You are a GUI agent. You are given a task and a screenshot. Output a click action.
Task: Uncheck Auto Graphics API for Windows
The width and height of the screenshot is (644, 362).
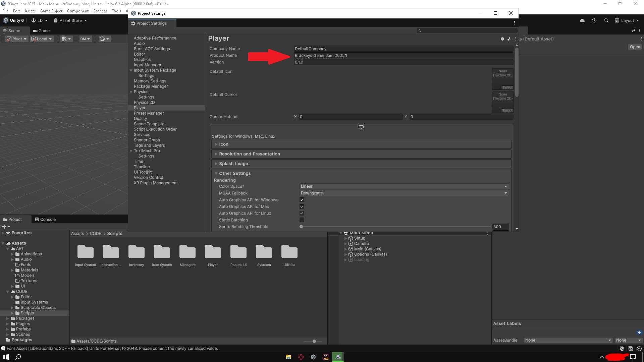pos(302,200)
